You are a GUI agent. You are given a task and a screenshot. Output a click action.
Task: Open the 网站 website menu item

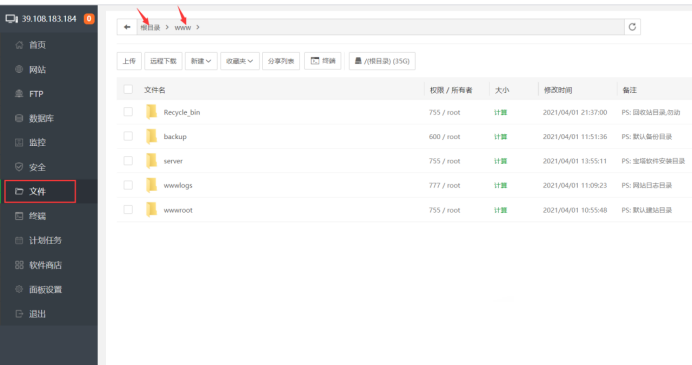click(49, 69)
